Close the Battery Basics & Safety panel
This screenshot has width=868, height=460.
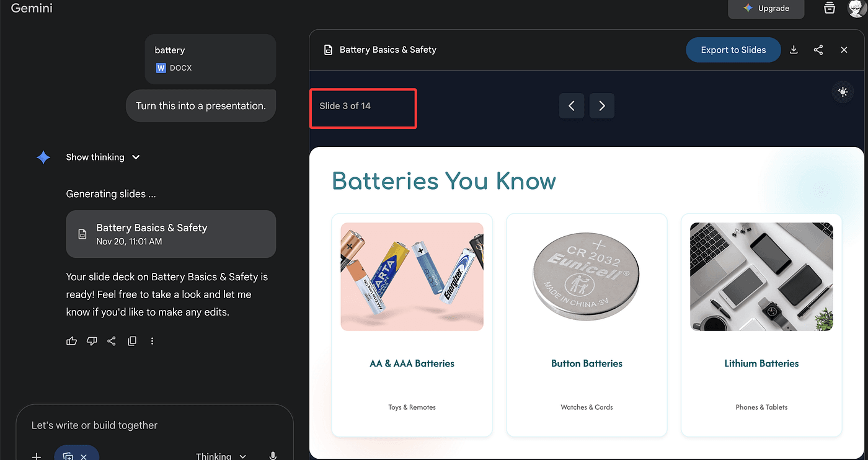pyautogui.click(x=844, y=50)
